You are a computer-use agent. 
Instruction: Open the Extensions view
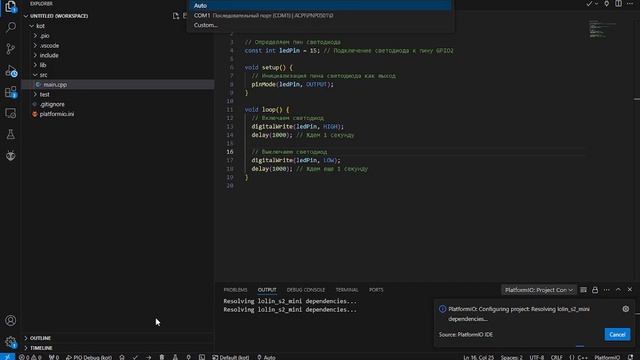pyautogui.click(x=11, y=92)
